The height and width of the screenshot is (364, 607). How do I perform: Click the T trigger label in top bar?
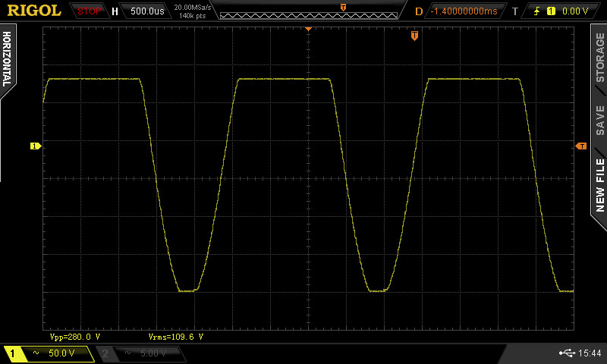click(x=515, y=11)
